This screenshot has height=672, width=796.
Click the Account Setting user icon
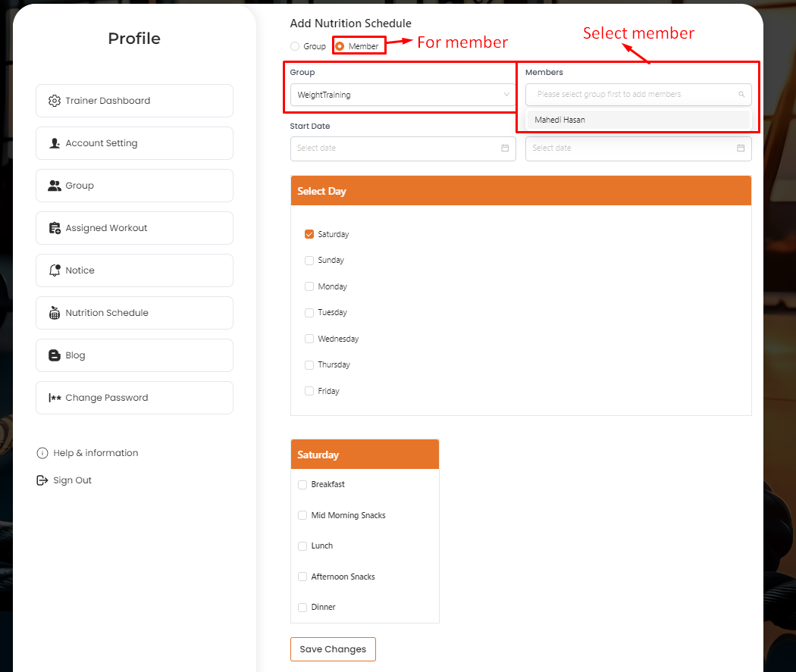54,143
